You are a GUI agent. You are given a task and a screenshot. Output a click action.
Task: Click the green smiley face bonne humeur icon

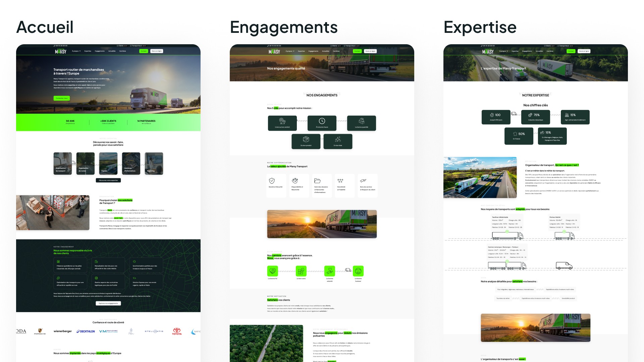click(x=358, y=271)
